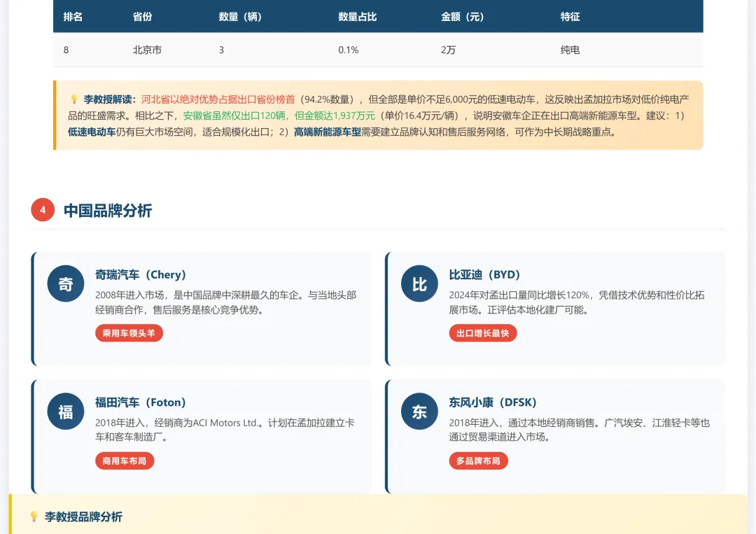Click the 2万 amount cell
756x534 pixels.
pos(448,50)
